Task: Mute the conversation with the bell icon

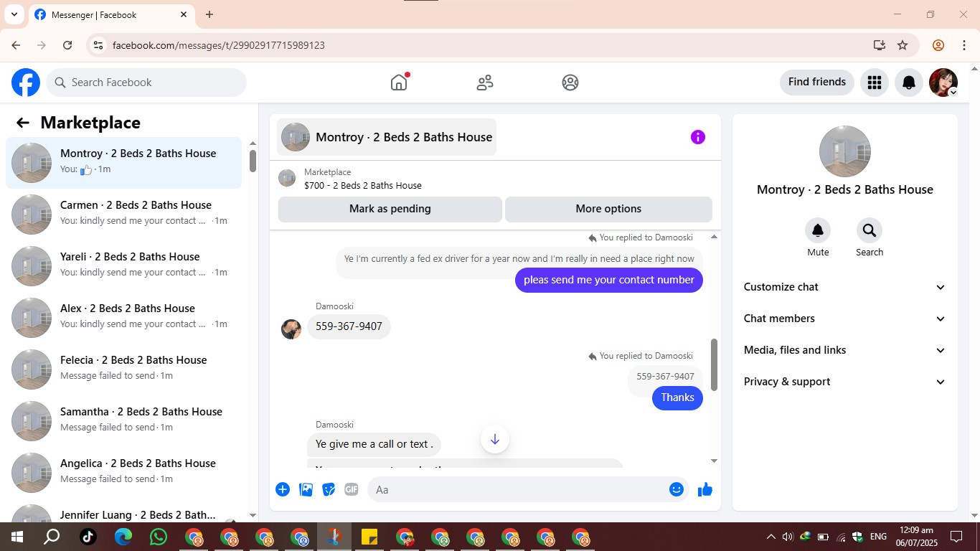Action: tap(818, 230)
